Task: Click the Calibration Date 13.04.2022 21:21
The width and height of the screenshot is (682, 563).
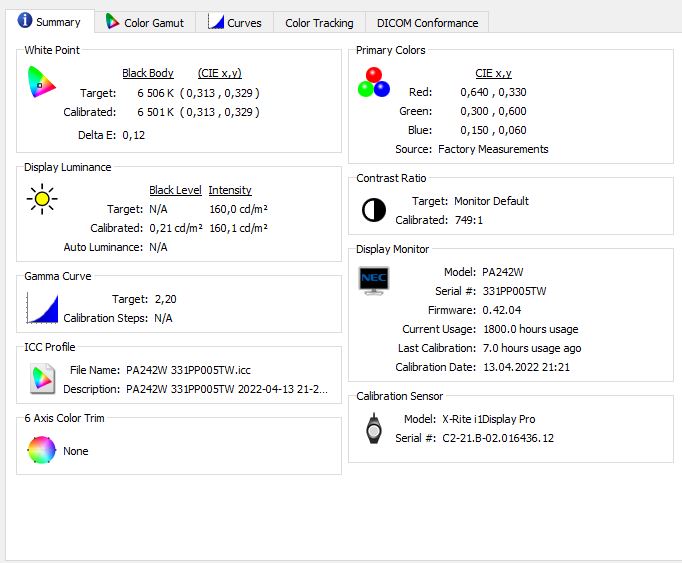Action: pos(526,367)
